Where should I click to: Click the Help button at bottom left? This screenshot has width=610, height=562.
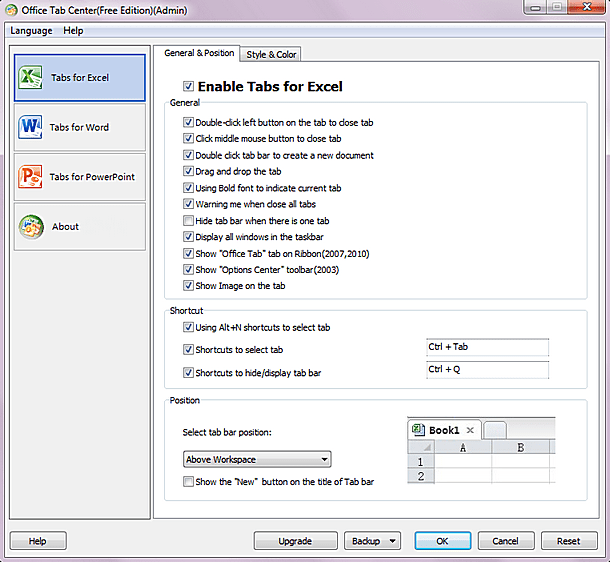[38, 541]
